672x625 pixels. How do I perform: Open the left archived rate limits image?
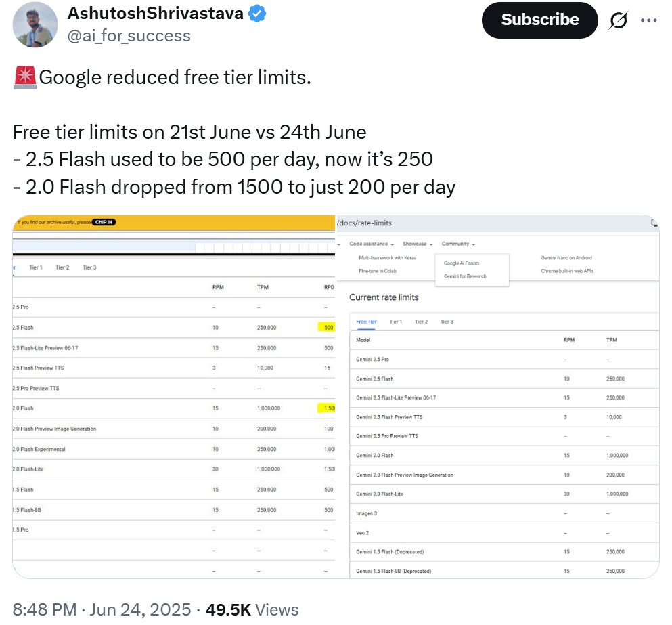(x=174, y=397)
